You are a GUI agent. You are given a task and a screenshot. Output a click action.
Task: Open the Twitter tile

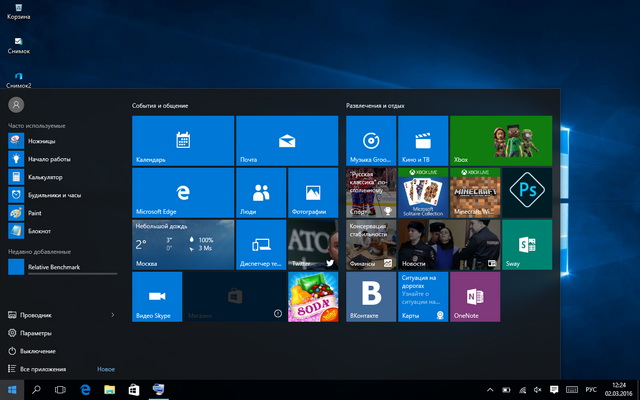tap(313, 245)
